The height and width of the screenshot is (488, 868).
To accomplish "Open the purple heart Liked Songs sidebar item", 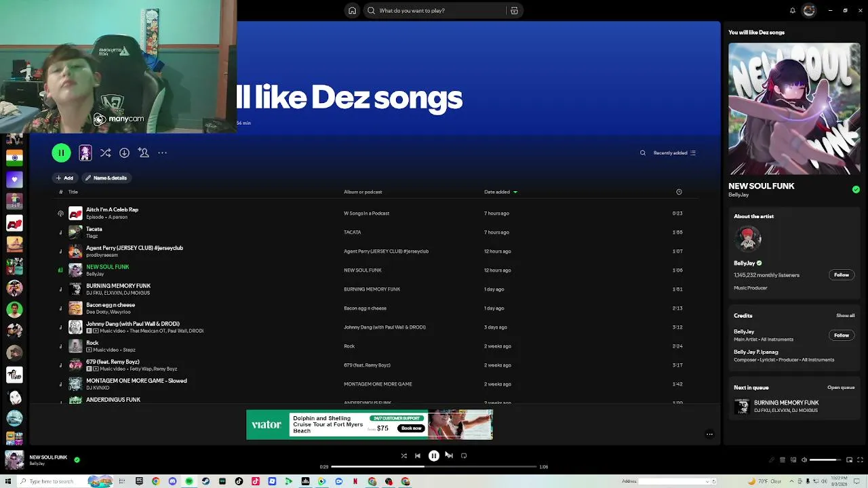I will 14,180.
